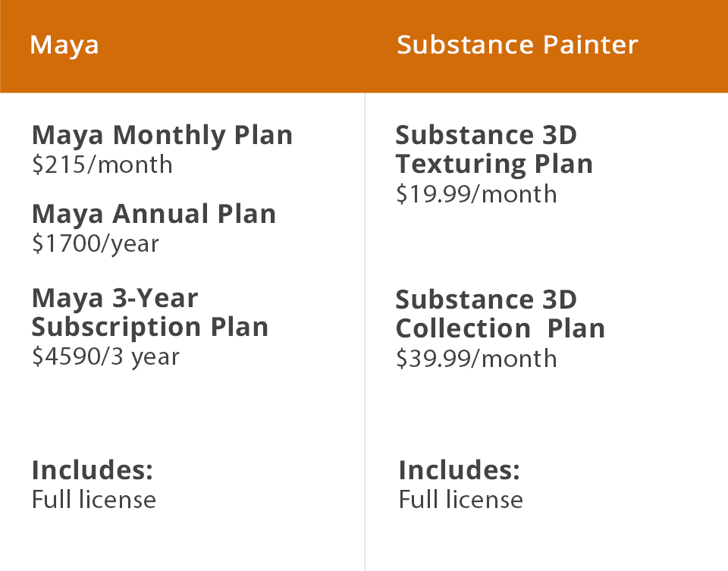Choose the Maya 3-Year Subscription Plan heading
This screenshot has height=571, width=728.
coord(150,312)
